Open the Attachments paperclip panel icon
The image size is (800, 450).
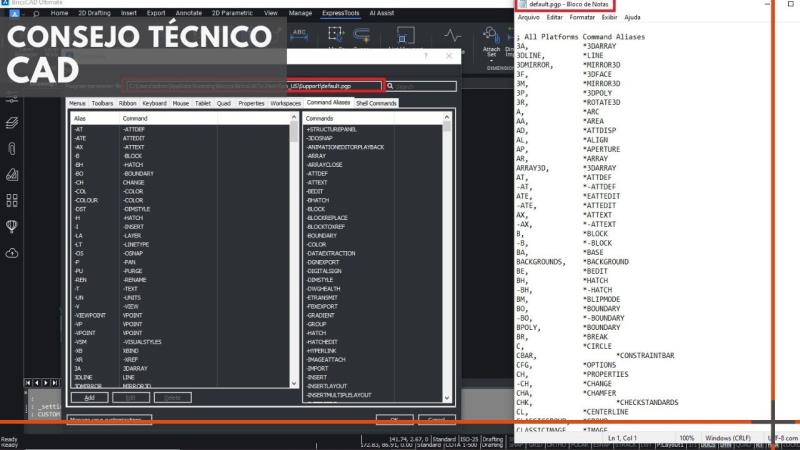tap(12, 148)
